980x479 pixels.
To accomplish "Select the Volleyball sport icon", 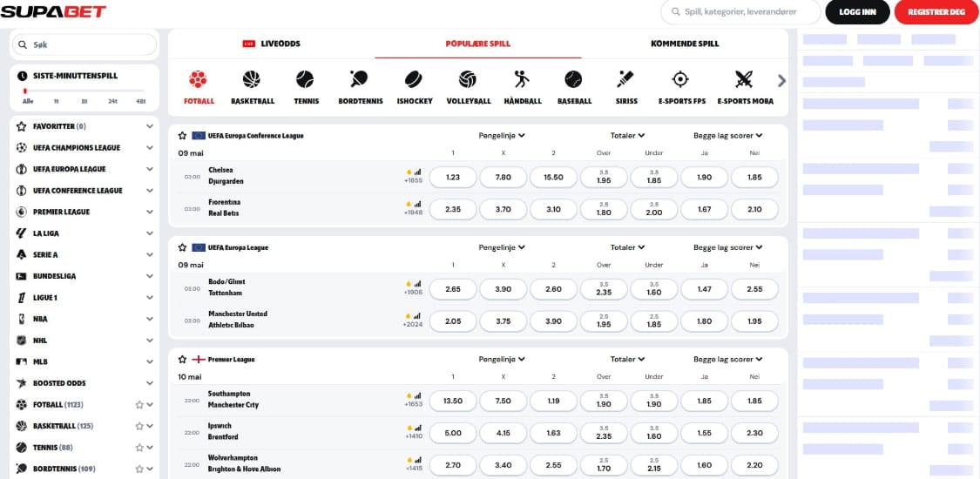I will [x=468, y=79].
